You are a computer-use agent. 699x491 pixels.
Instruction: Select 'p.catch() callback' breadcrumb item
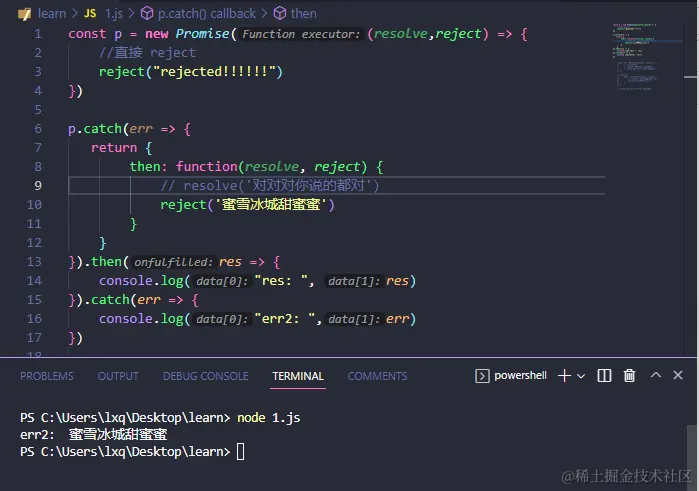tap(207, 14)
